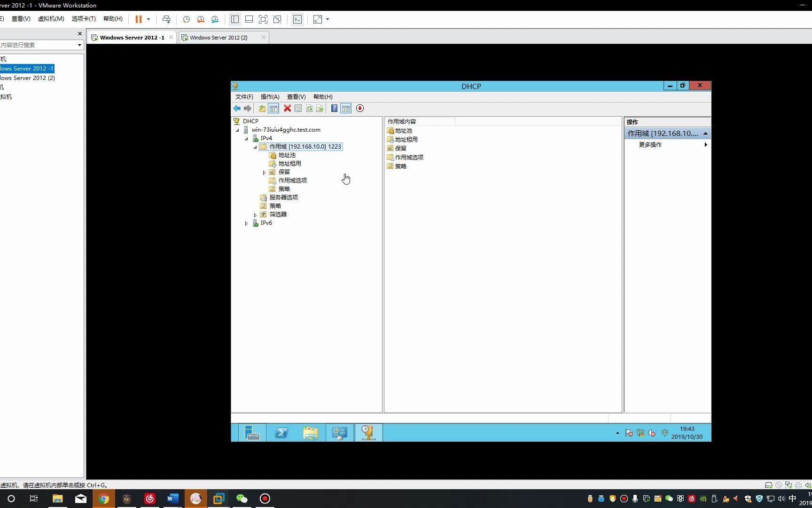
Task: Open 地址租用 in scope contents pane
Action: [406, 140]
